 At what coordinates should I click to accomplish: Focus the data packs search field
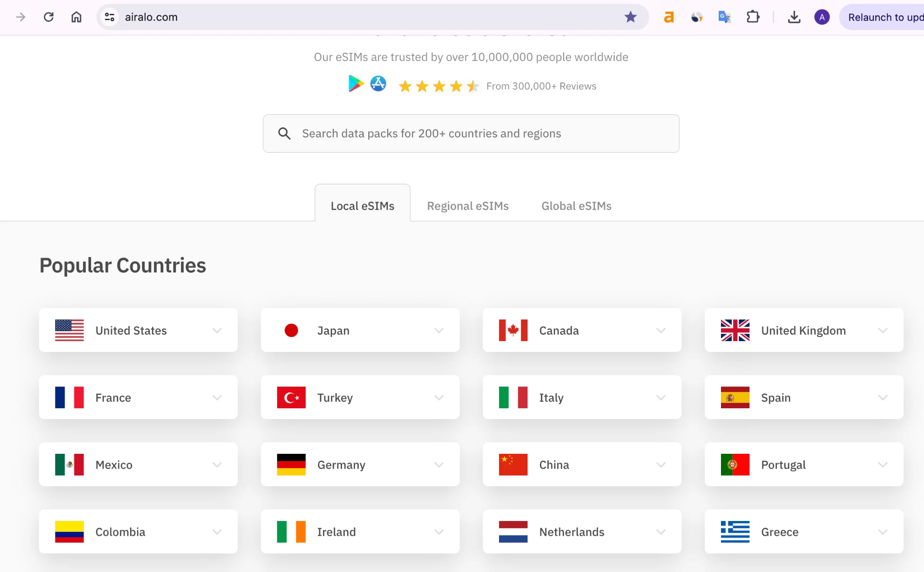(471, 134)
